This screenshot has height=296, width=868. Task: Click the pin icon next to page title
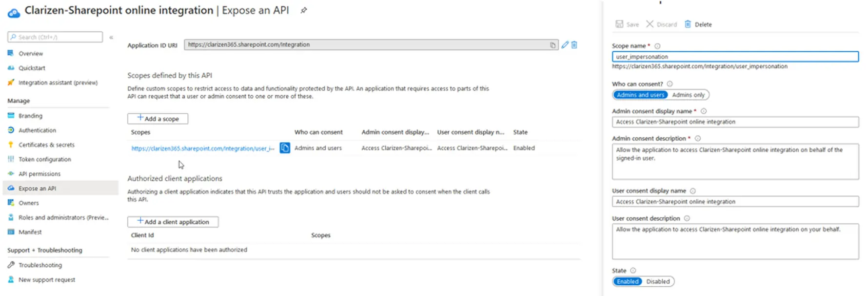pyautogui.click(x=303, y=10)
